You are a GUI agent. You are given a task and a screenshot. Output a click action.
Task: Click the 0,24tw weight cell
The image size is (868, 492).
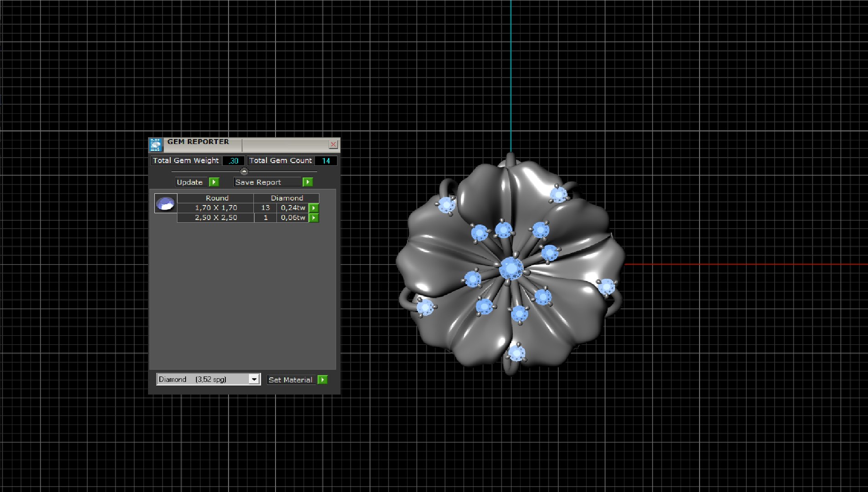(x=293, y=208)
